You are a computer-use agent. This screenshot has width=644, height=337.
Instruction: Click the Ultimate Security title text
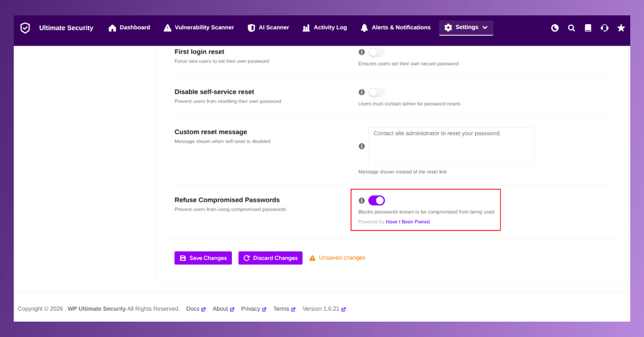tap(66, 28)
